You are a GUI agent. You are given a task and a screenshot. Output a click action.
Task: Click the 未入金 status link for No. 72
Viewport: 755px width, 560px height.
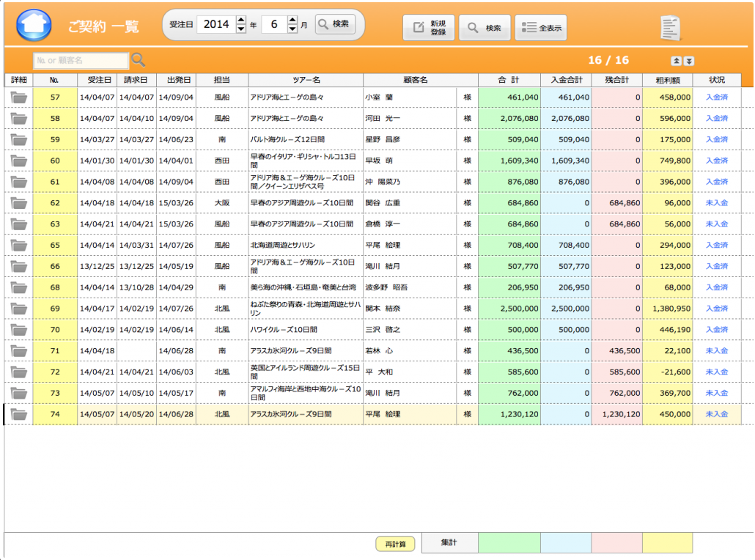tap(716, 372)
